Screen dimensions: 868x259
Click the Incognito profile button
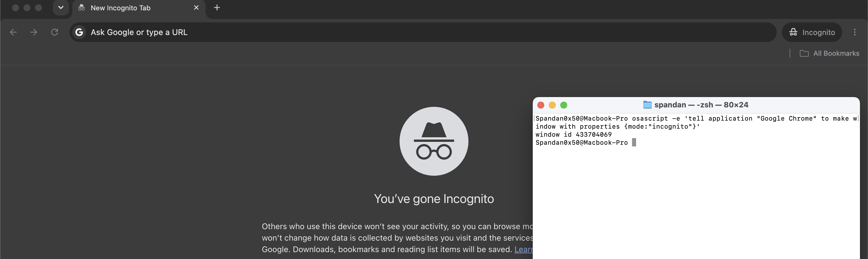(x=812, y=32)
